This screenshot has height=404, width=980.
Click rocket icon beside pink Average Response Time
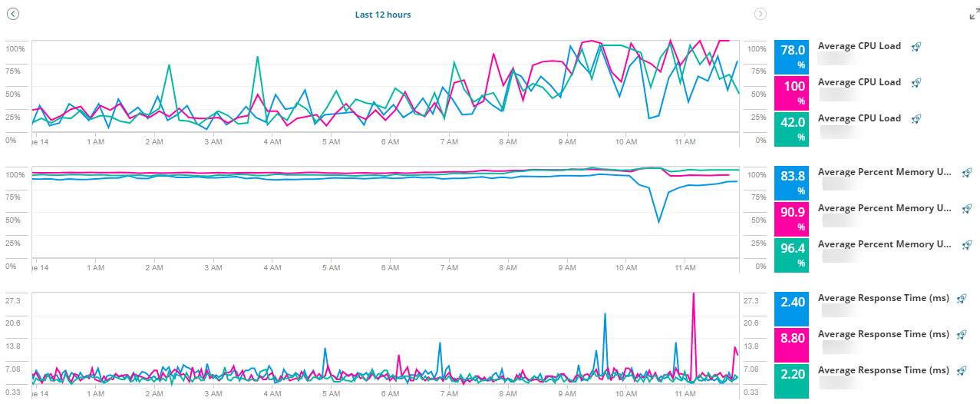click(x=962, y=335)
